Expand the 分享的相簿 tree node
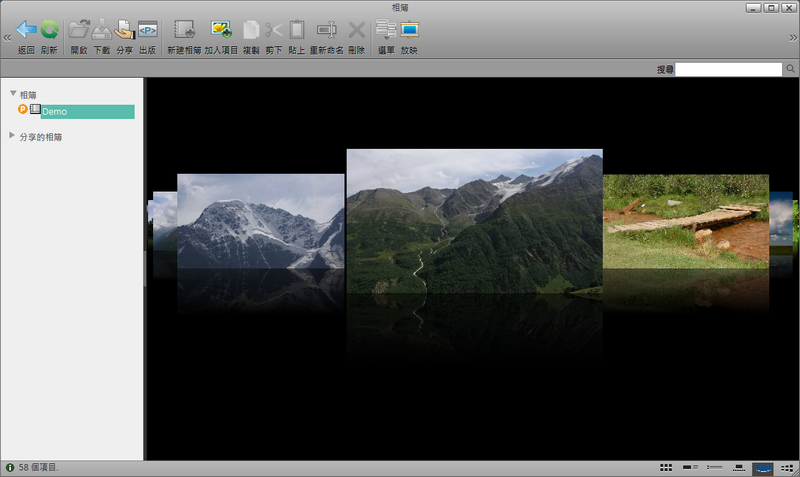The height and width of the screenshot is (477, 800). [13, 136]
